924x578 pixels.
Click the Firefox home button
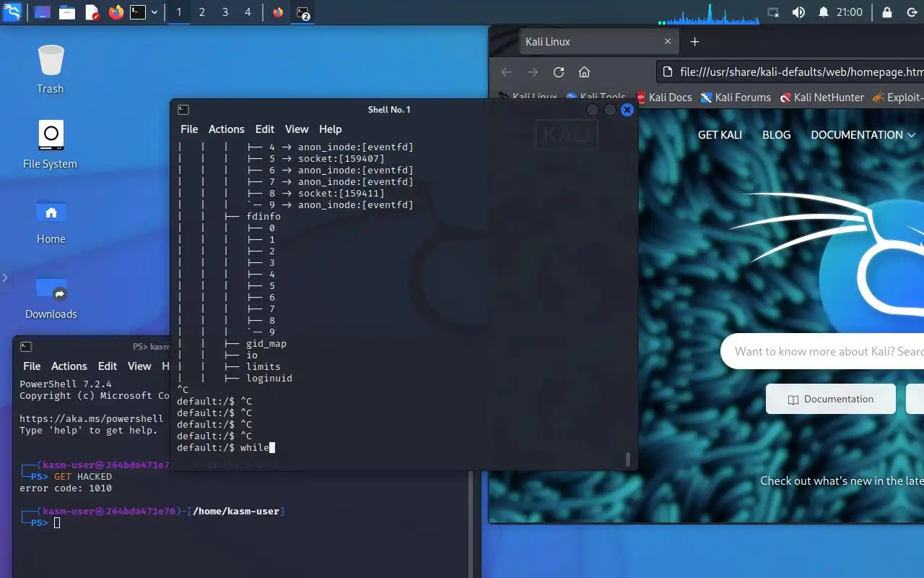pyautogui.click(x=585, y=72)
